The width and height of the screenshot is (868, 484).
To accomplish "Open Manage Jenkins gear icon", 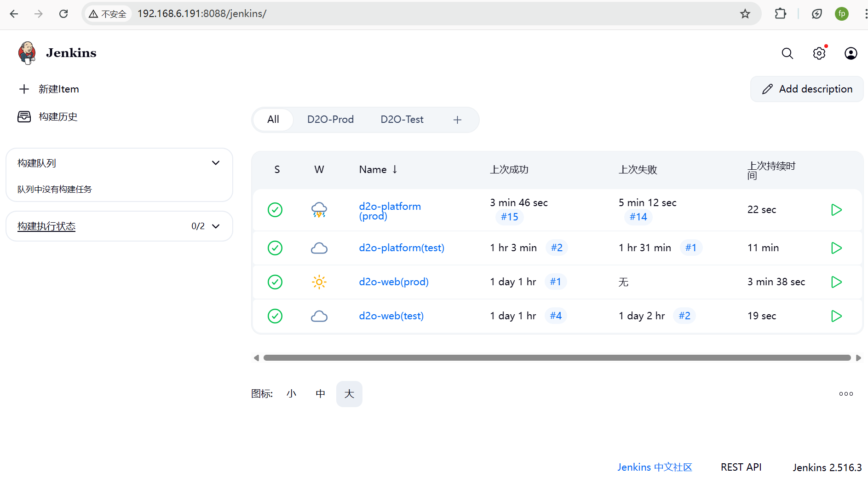I will (x=819, y=53).
